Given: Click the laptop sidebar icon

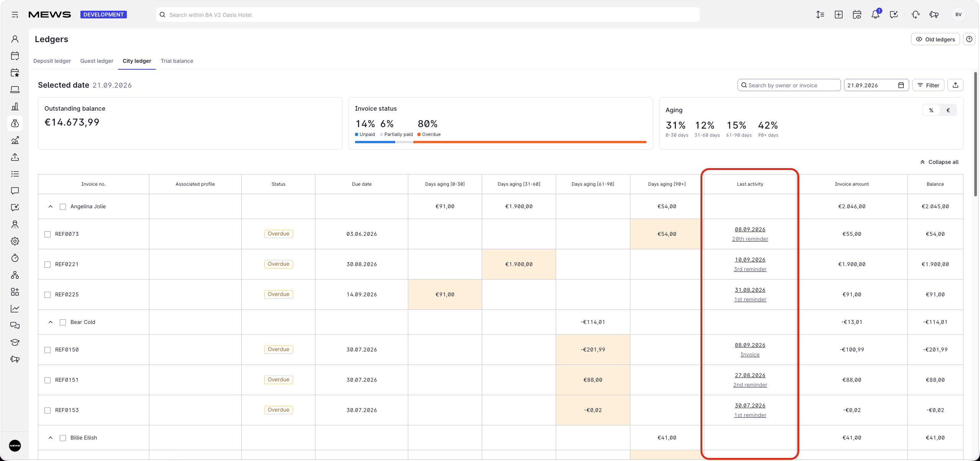Looking at the screenshot, I should pyautogui.click(x=15, y=90).
